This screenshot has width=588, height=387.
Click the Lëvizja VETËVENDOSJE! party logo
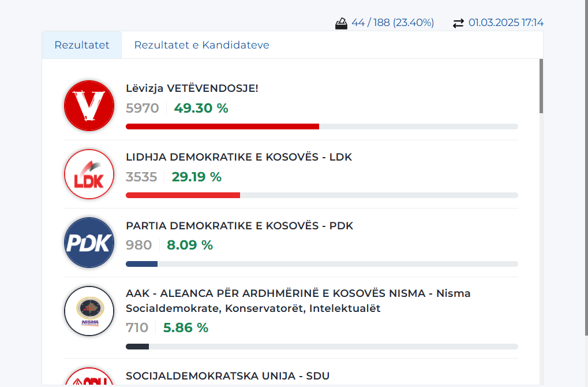[89, 106]
